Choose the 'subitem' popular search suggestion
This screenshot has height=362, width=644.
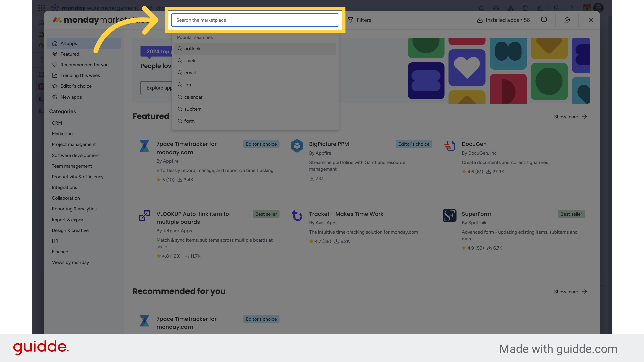click(x=255, y=109)
